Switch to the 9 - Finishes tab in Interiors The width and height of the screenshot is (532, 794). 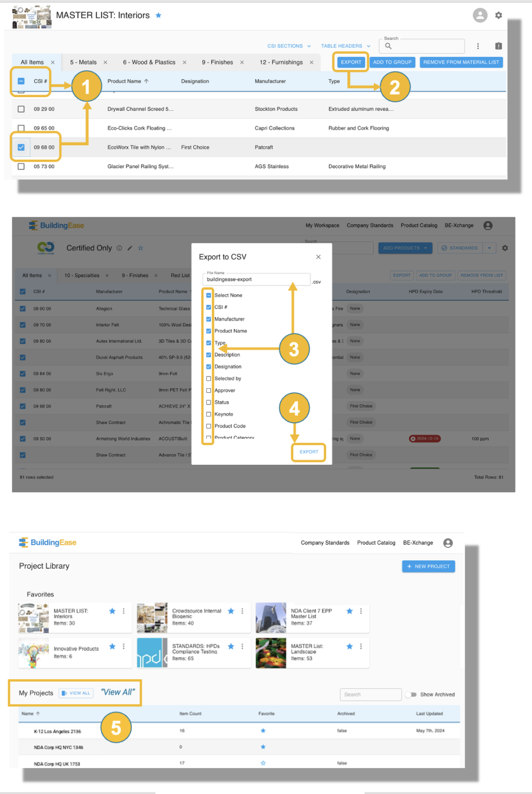tap(217, 63)
